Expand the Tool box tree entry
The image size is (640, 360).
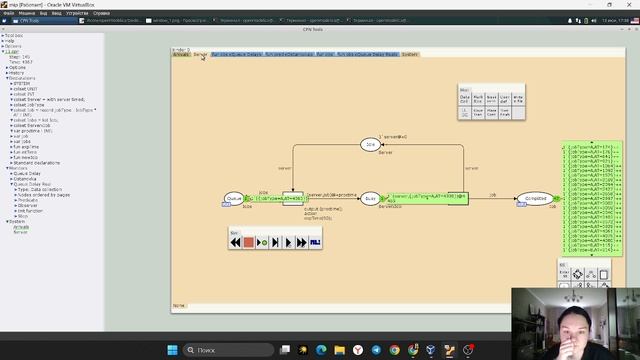pyautogui.click(x=2, y=36)
